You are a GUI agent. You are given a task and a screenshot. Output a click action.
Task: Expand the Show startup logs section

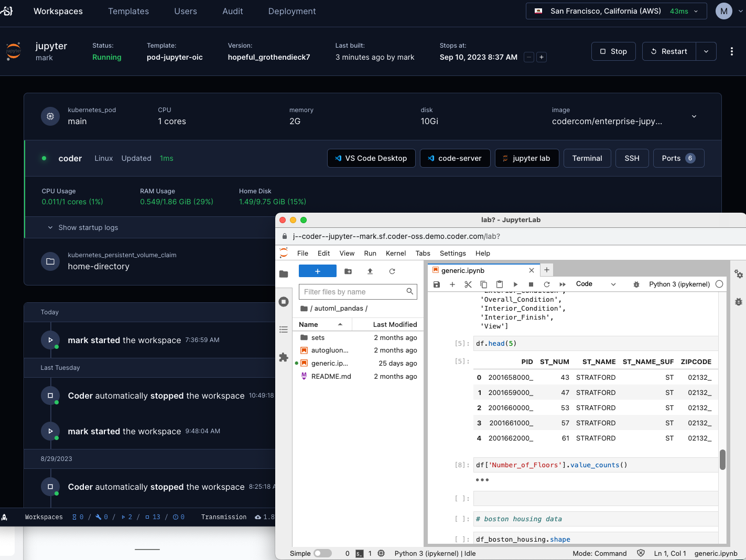click(82, 227)
